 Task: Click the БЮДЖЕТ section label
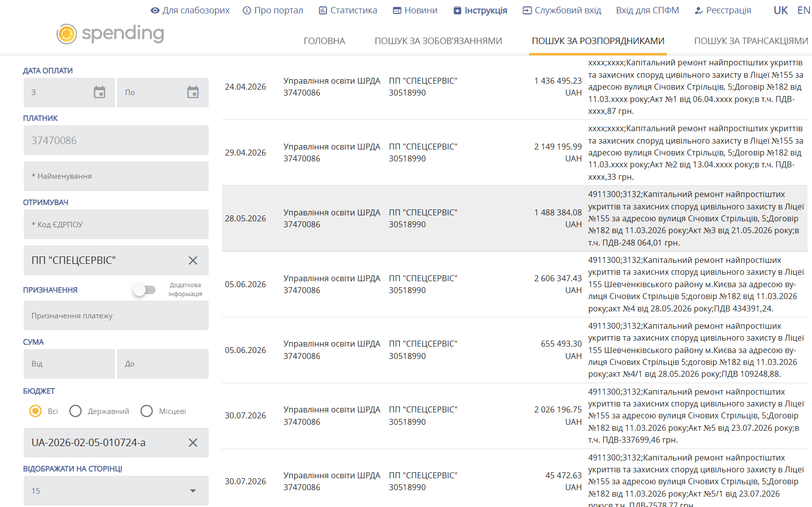39,391
